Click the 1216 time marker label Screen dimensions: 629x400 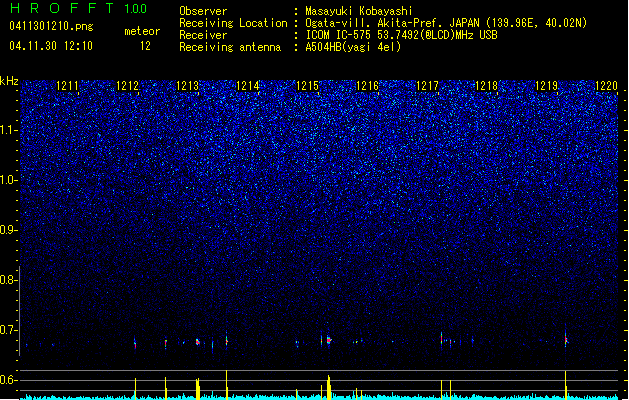tap(367, 86)
